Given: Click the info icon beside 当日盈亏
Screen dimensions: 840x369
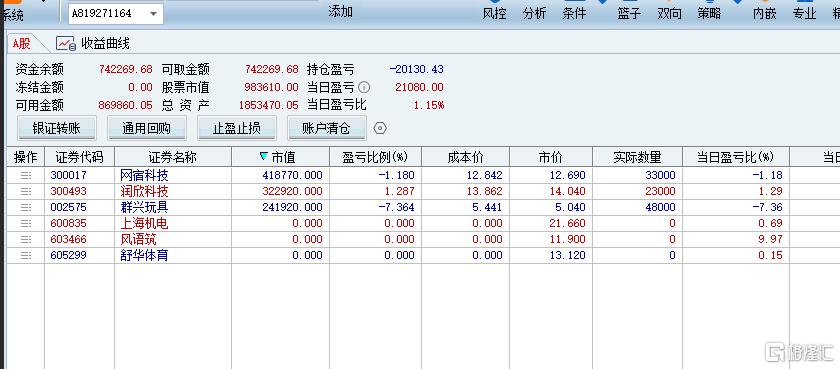Looking at the screenshot, I should click(x=364, y=87).
